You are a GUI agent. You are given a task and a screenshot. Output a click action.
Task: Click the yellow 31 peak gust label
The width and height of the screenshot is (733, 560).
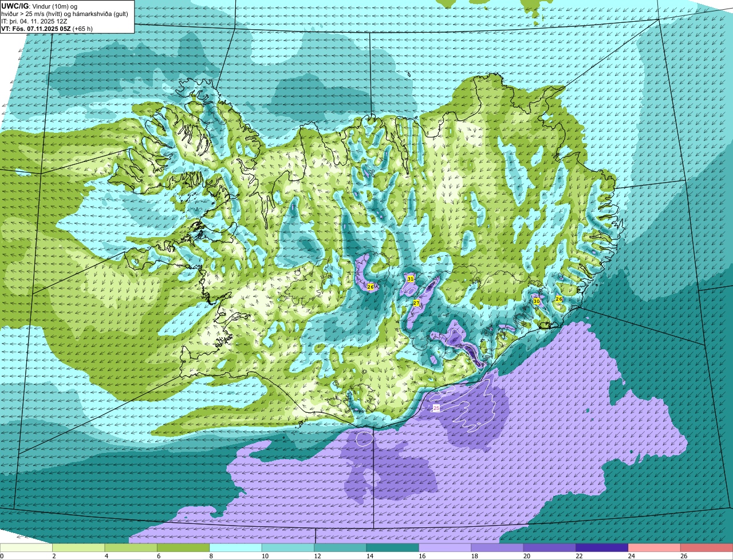411,279
